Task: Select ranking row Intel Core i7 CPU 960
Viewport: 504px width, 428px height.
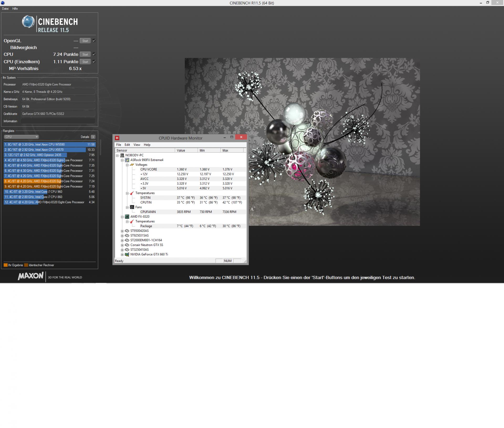Action: [50, 192]
